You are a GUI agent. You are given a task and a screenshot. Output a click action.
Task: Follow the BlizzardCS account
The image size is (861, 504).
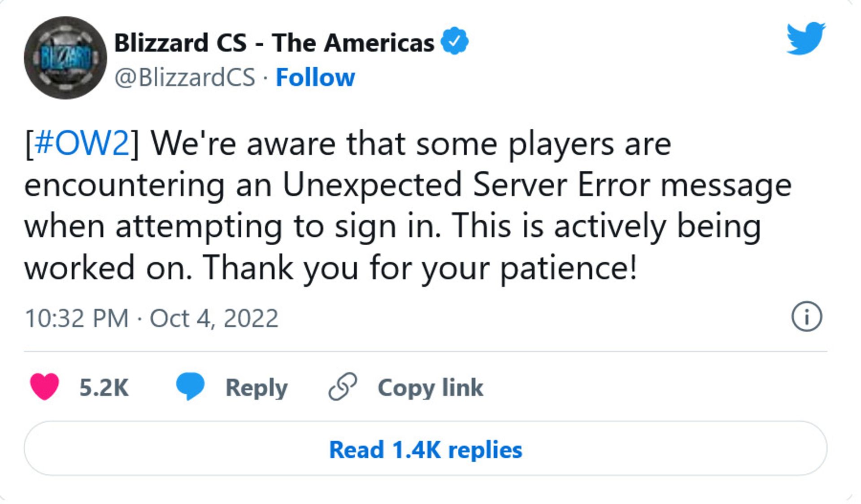[315, 77]
